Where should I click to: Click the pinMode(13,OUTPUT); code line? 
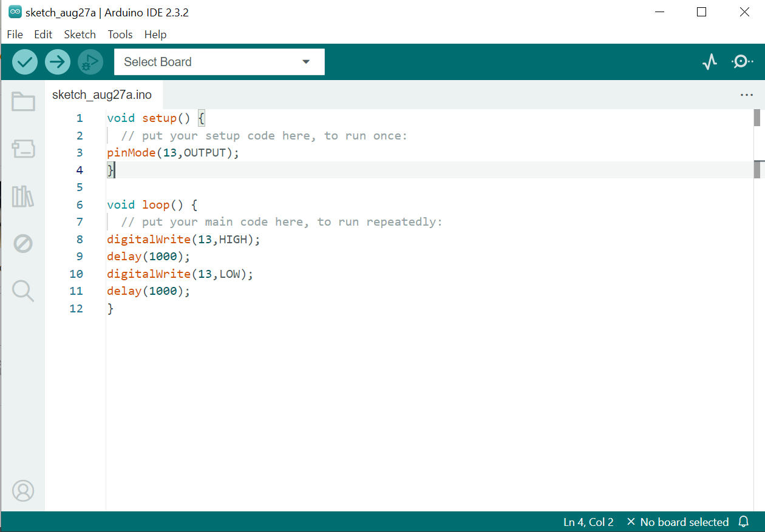(173, 153)
